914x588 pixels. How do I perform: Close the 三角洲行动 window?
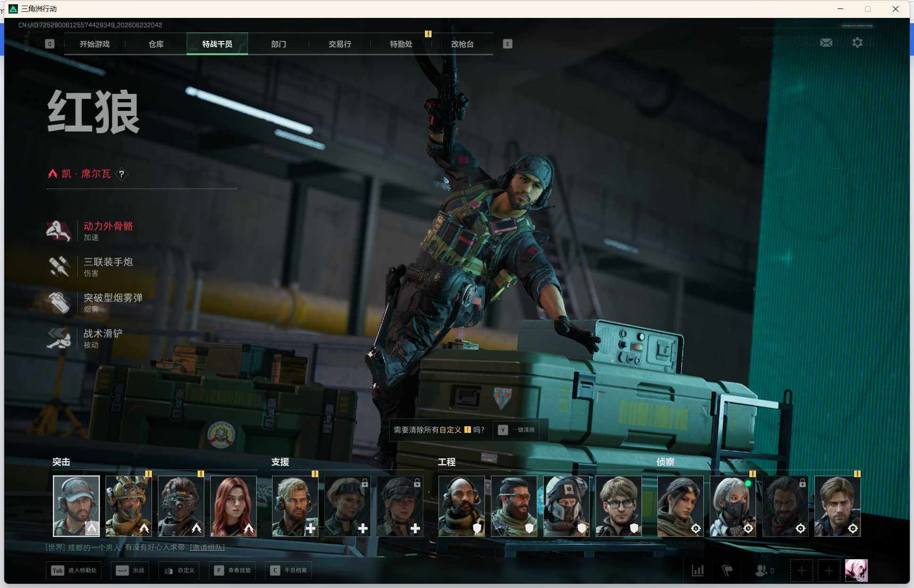(x=895, y=9)
